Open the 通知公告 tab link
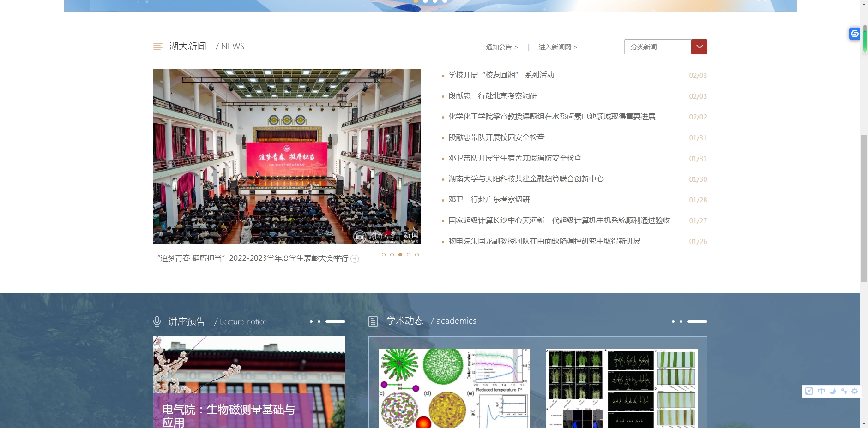This screenshot has height=428, width=868. 501,47
